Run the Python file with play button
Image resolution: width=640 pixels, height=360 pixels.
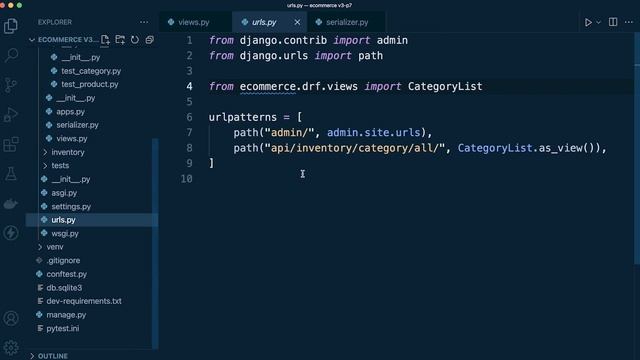pyautogui.click(x=588, y=22)
